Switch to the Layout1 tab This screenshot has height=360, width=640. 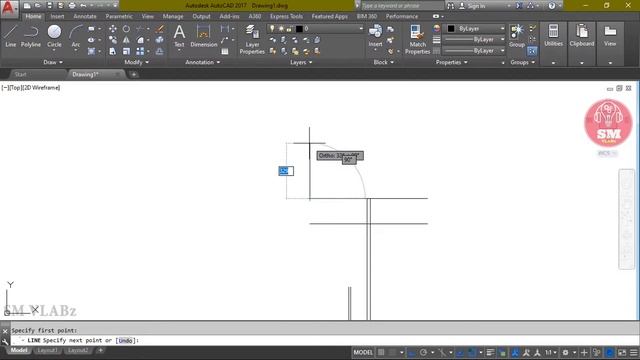point(47,351)
